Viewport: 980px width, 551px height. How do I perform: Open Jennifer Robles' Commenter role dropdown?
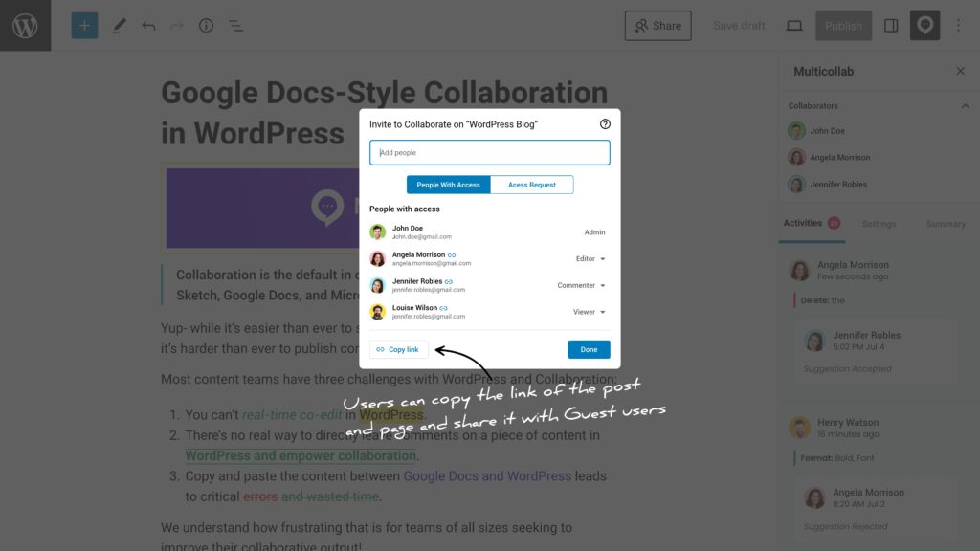tap(581, 285)
